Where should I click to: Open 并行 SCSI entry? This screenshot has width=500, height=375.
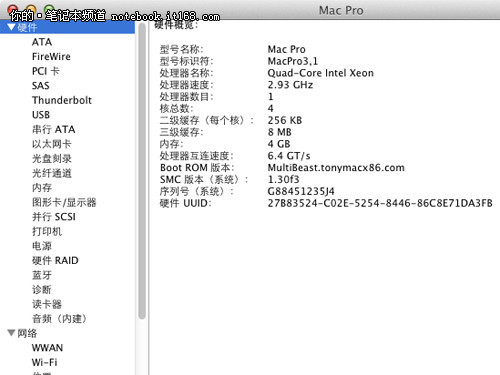(x=54, y=217)
